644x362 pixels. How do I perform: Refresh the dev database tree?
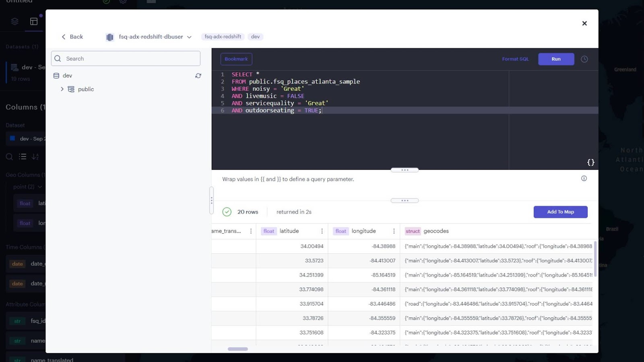tap(198, 76)
